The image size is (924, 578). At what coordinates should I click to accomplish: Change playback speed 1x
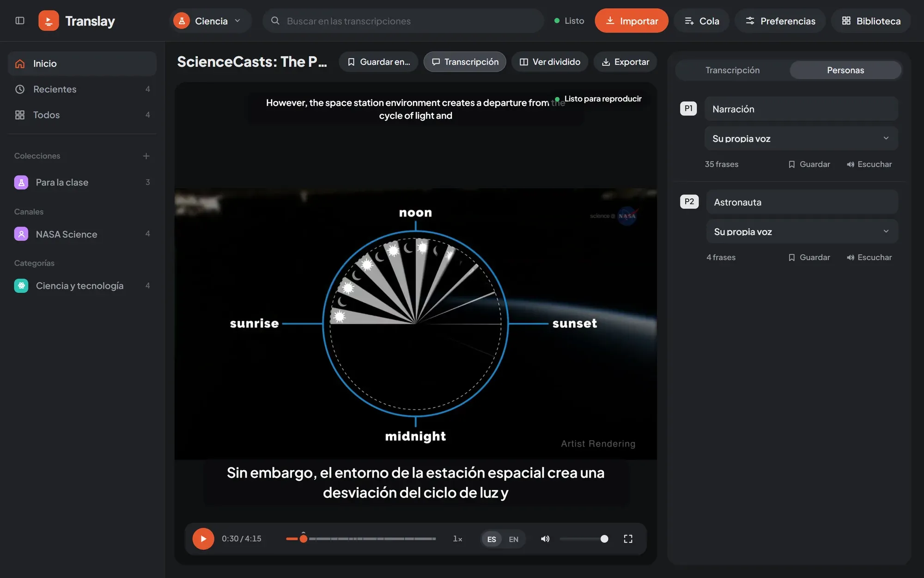(457, 539)
